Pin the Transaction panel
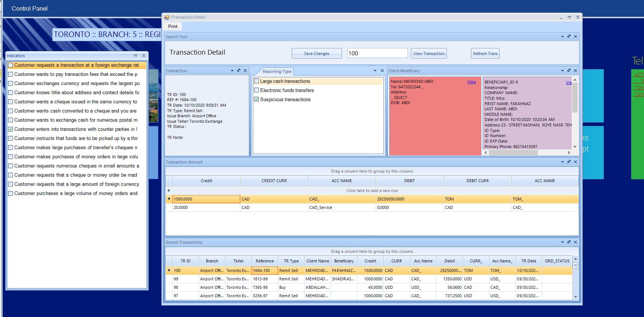Image resolution: width=644 pixels, height=317 pixels. [x=239, y=70]
